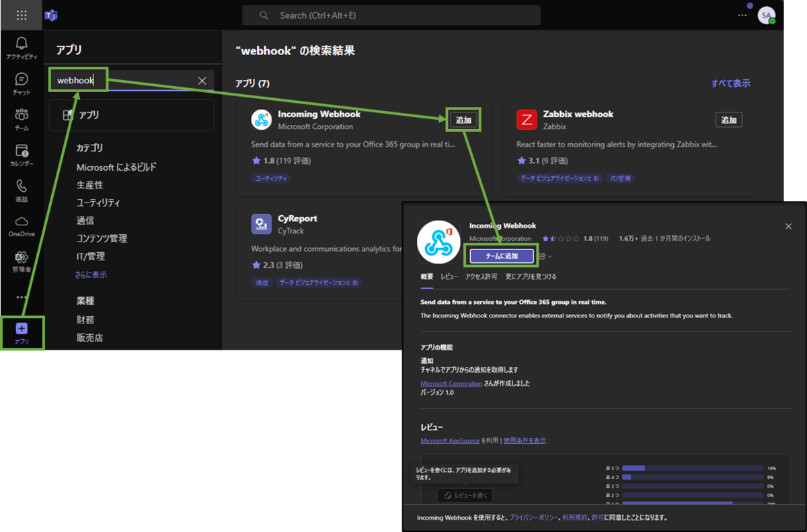Select IT/管理 category in sidebar
Viewport: 807px width, 532px height.
pos(90,256)
